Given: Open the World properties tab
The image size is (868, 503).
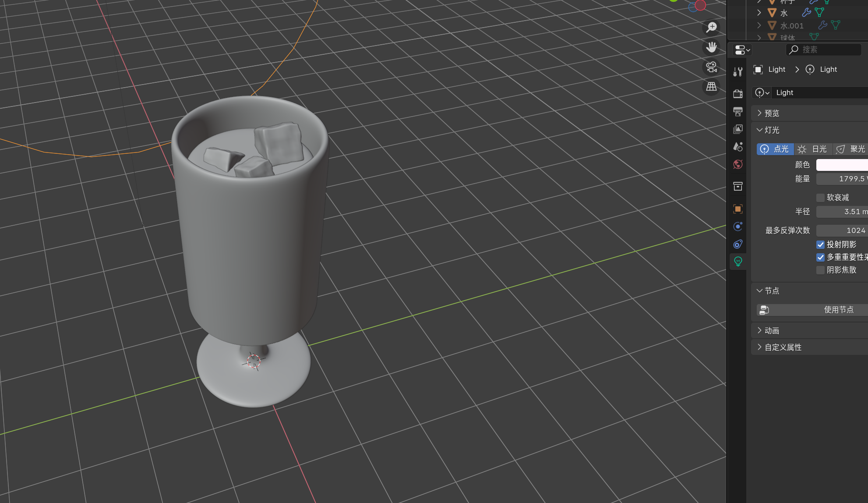Looking at the screenshot, I should (x=738, y=164).
